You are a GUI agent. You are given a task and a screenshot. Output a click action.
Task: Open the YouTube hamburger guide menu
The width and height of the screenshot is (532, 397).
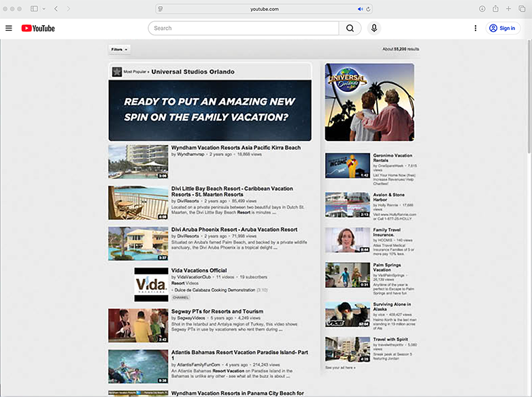(x=9, y=28)
